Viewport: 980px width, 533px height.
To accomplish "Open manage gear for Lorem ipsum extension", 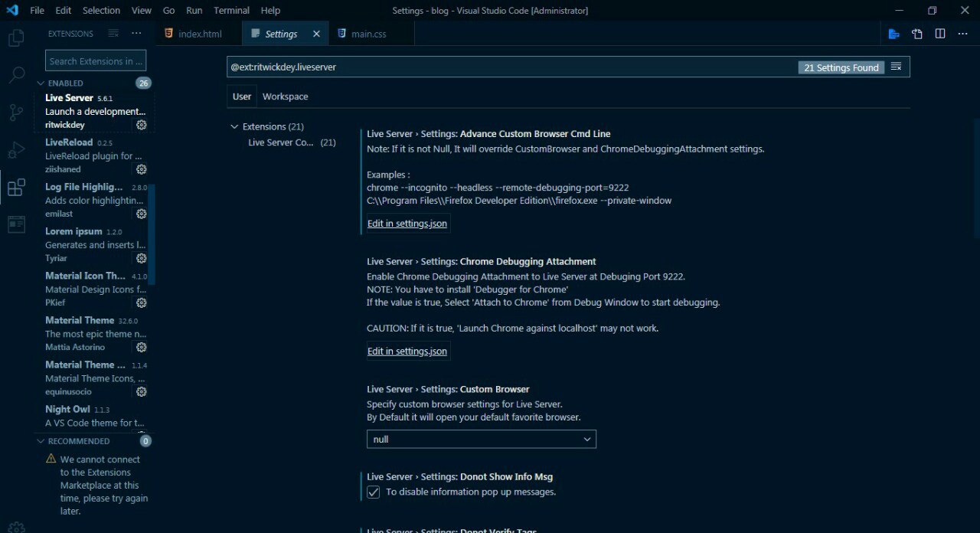I will [x=142, y=258].
